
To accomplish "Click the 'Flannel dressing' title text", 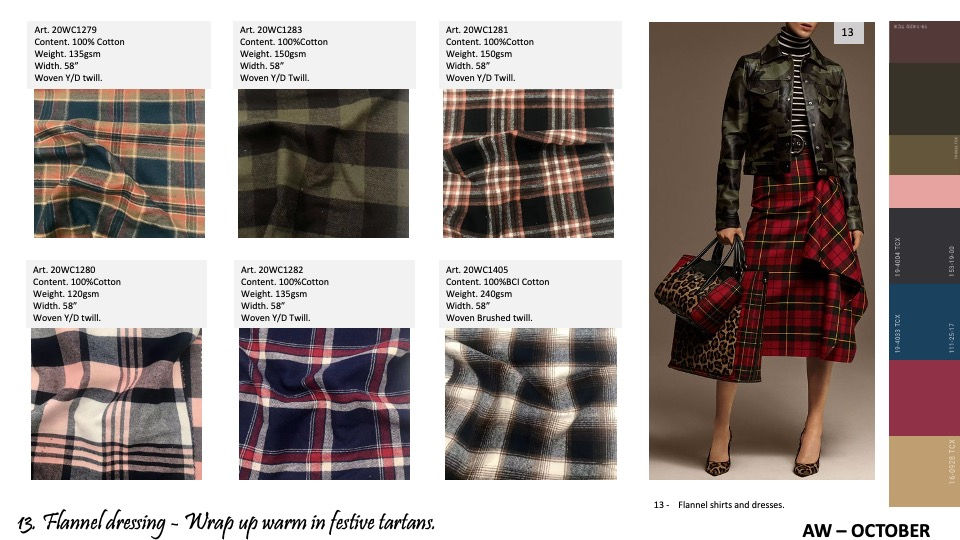I will [104, 523].
